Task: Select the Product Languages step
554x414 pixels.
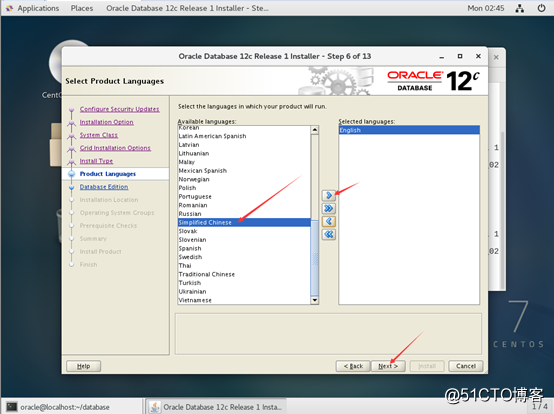Action: point(108,174)
